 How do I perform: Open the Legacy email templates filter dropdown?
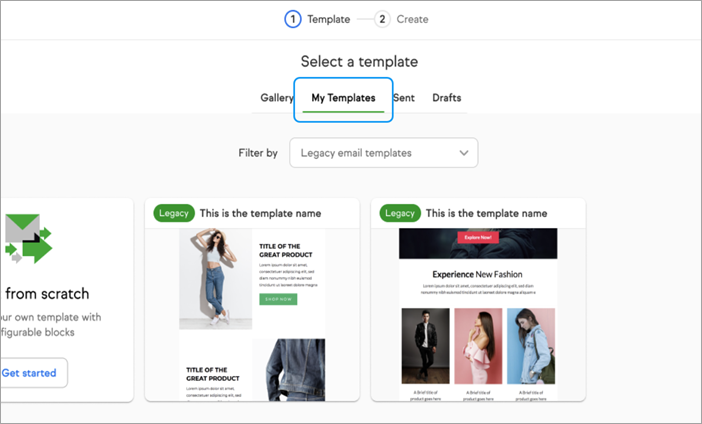point(384,153)
